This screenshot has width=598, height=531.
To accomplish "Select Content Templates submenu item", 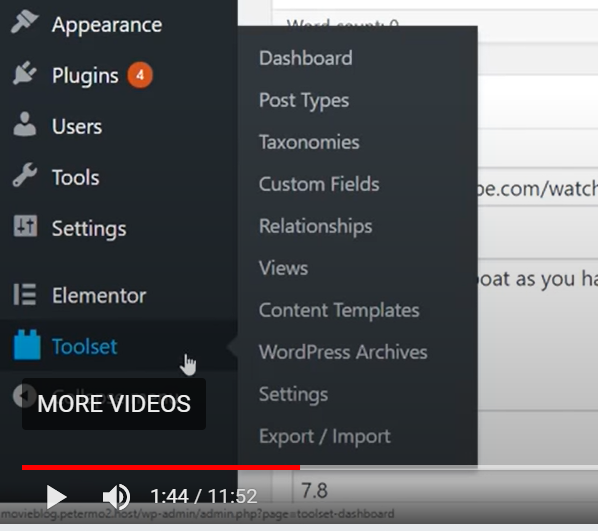I will click(339, 310).
